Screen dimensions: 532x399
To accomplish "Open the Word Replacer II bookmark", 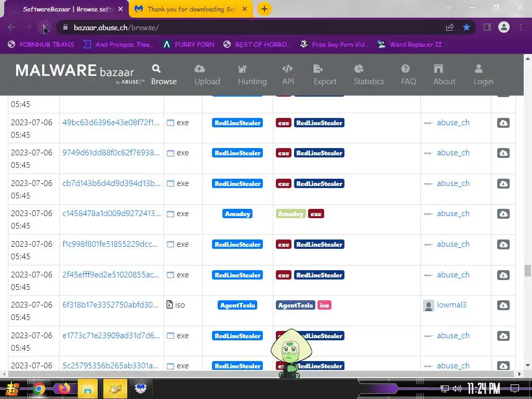I will pyautogui.click(x=410, y=45).
